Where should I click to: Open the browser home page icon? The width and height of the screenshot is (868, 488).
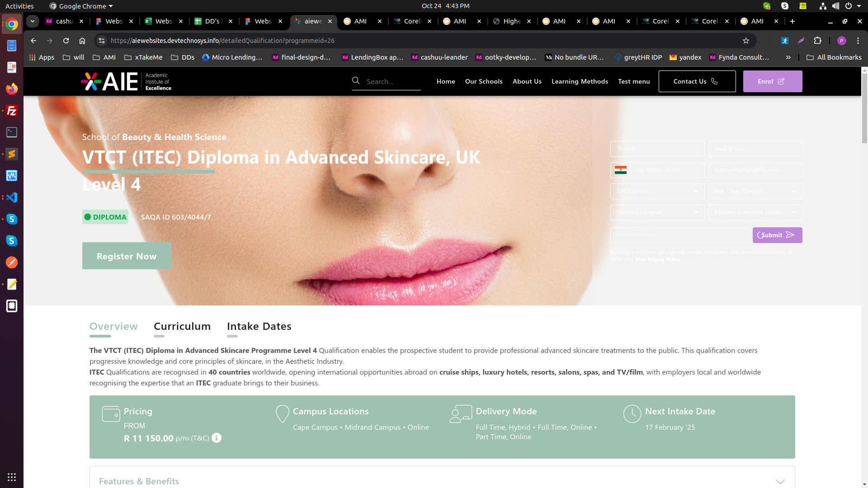point(82,41)
